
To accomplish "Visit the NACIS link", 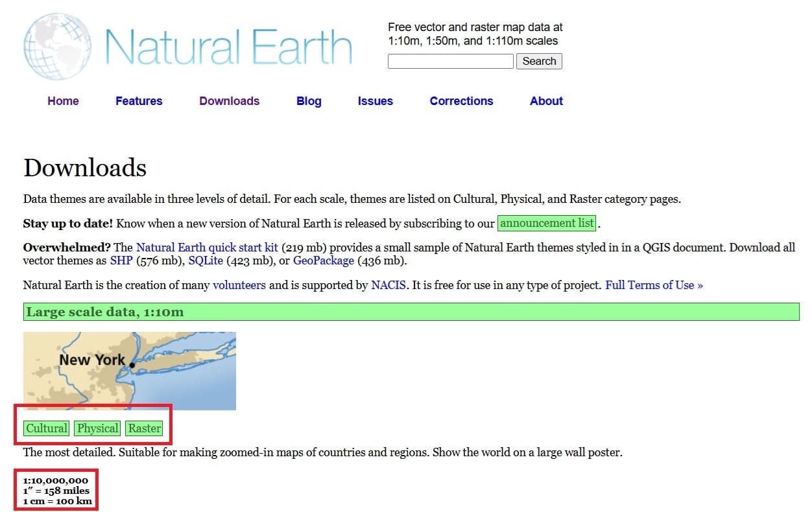I will [388, 285].
